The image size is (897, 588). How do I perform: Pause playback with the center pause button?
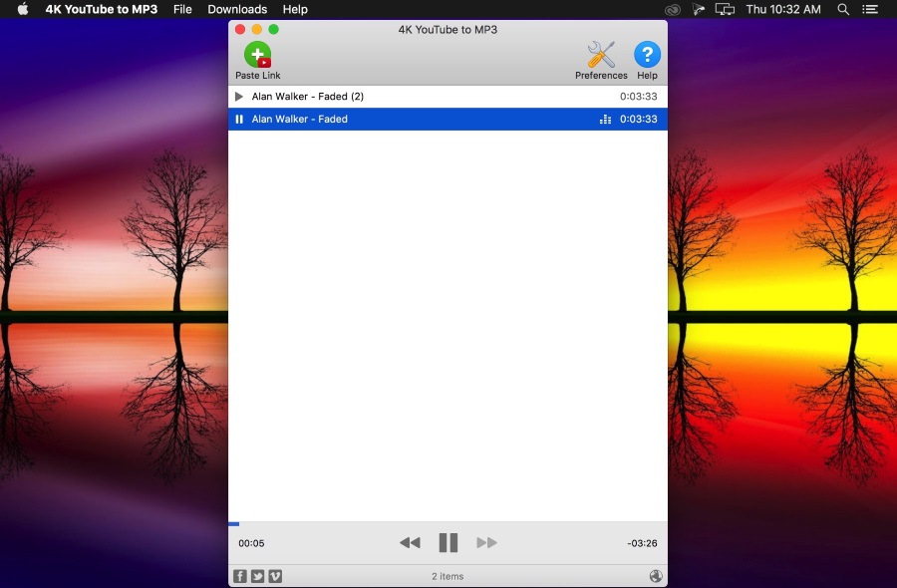[448, 543]
